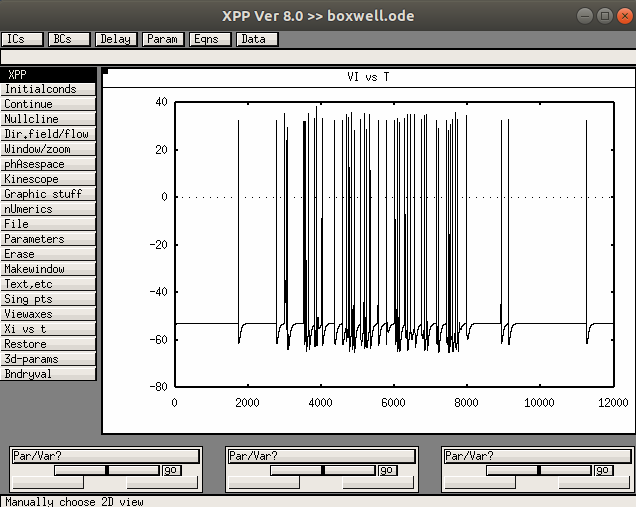The height and width of the screenshot is (507, 636).
Task: Open the Data browser
Action: point(257,39)
